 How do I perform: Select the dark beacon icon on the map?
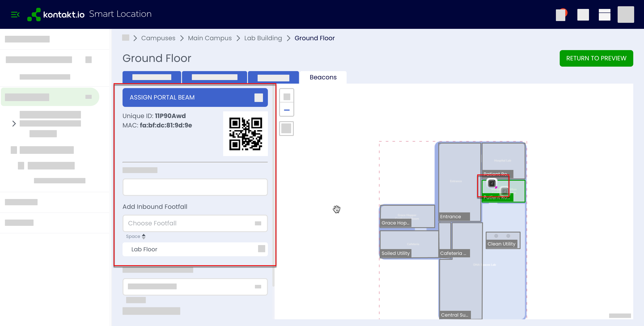491,183
